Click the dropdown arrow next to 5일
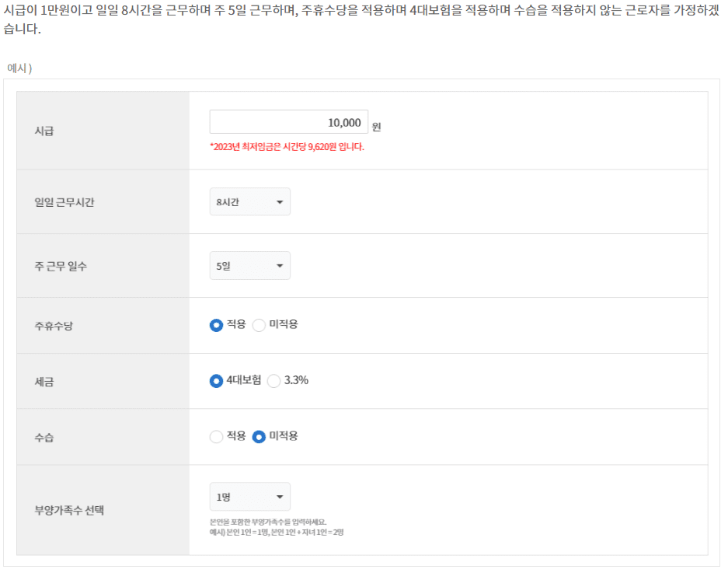 281,264
